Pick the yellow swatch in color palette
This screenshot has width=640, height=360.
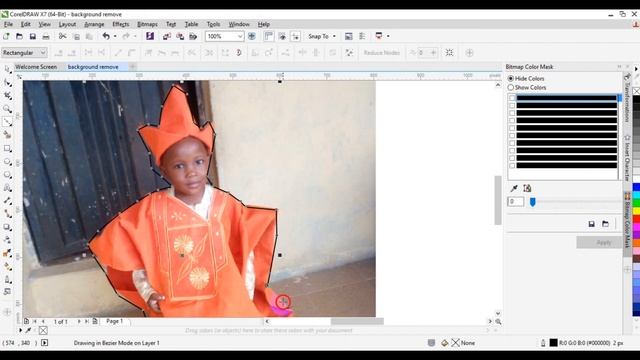pyautogui.click(x=636, y=211)
